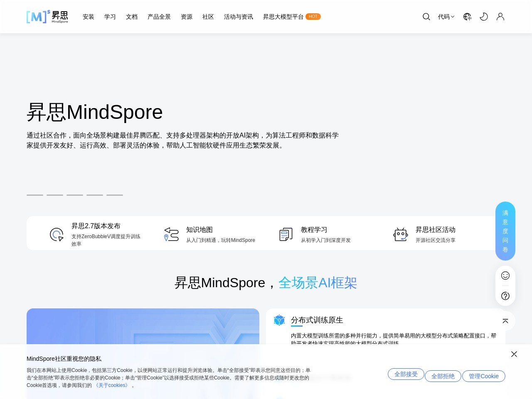Image resolution: width=532 pixels, height=399 pixels.
Task: Click the 《关于cookies》 link
Action: click(x=112, y=385)
